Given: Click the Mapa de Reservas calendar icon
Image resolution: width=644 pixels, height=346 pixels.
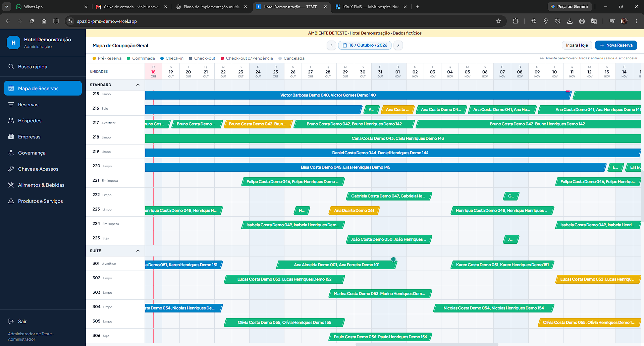Looking at the screenshot, I should click(11, 89).
